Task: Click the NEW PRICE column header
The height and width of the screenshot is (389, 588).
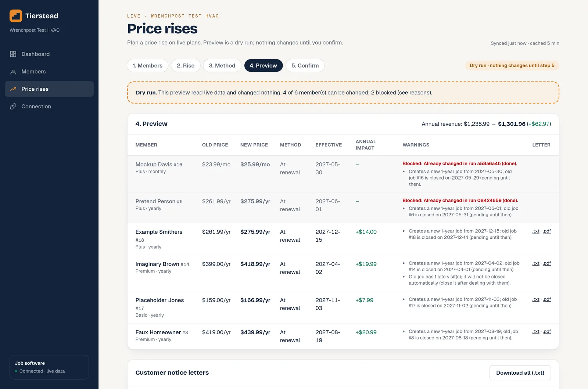Action: point(254,145)
